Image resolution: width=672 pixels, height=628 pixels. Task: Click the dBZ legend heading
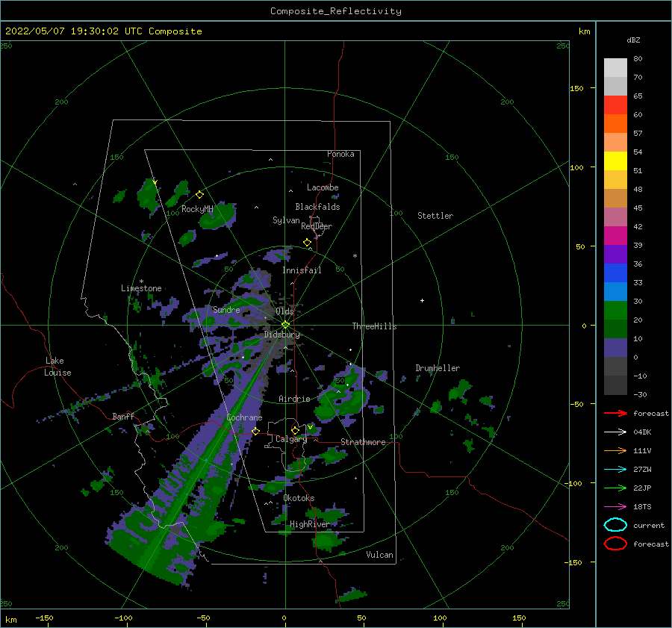633,40
